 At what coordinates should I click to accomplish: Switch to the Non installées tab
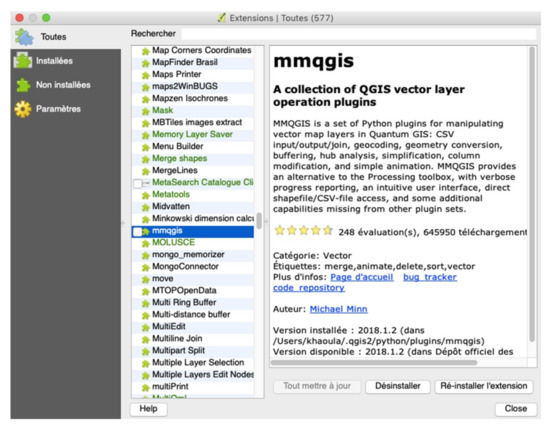pyautogui.click(x=66, y=85)
